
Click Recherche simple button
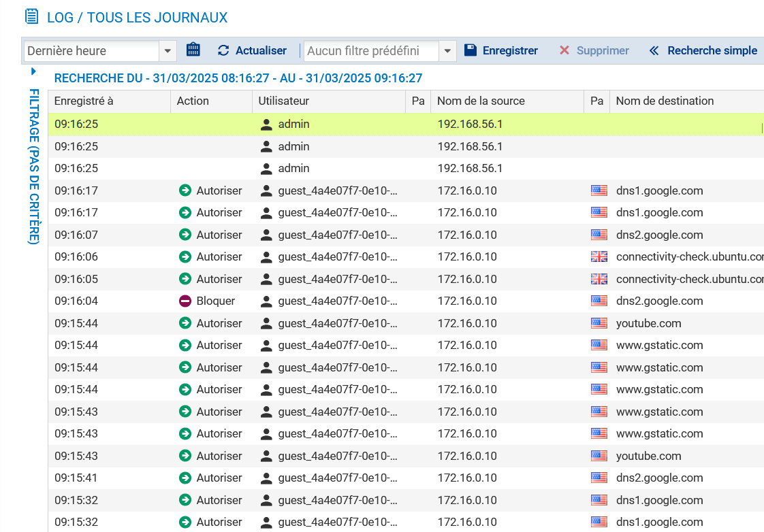[x=712, y=50]
